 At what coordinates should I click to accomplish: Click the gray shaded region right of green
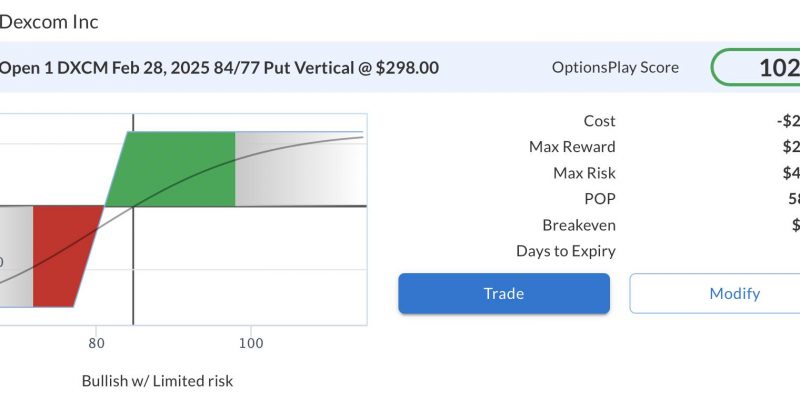tap(300, 169)
